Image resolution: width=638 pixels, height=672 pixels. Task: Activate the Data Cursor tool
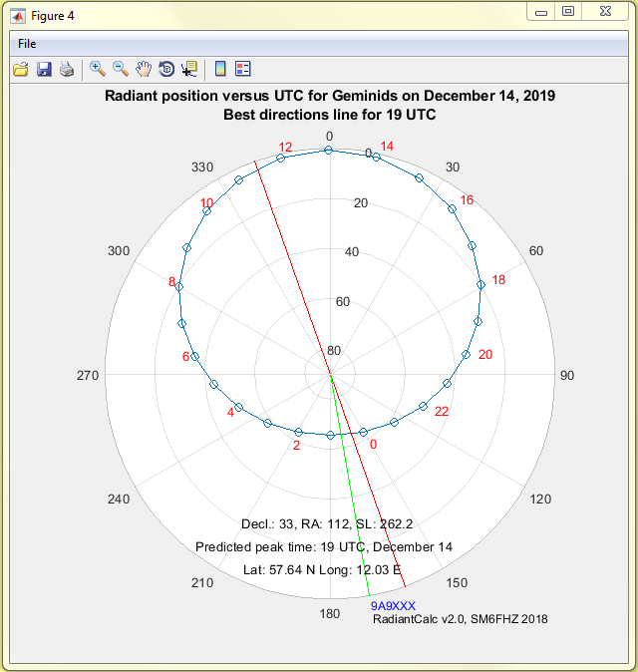click(x=189, y=69)
